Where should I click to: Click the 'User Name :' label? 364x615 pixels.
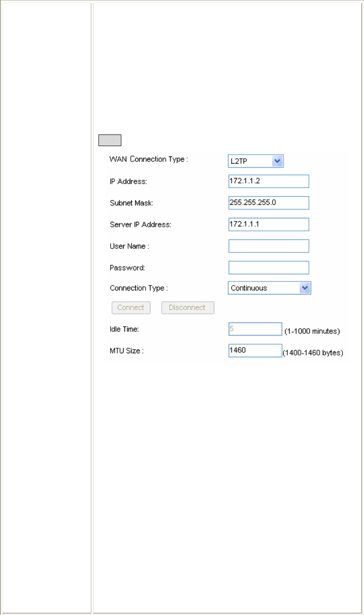pyautogui.click(x=129, y=246)
